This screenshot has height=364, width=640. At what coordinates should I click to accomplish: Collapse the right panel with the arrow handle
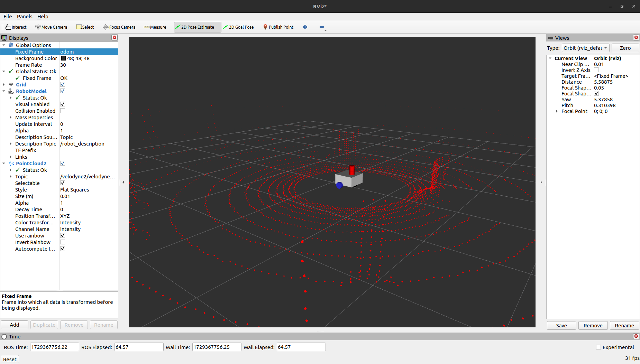[541, 182]
